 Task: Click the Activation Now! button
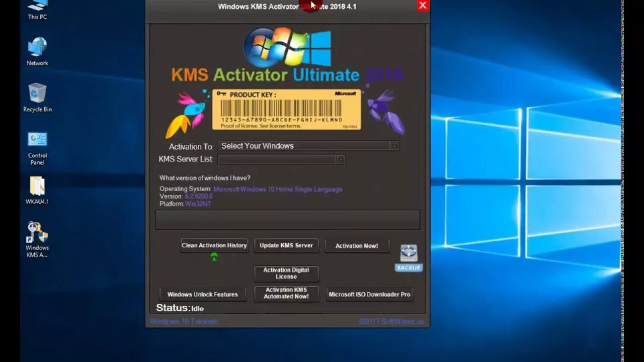pos(357,246)
